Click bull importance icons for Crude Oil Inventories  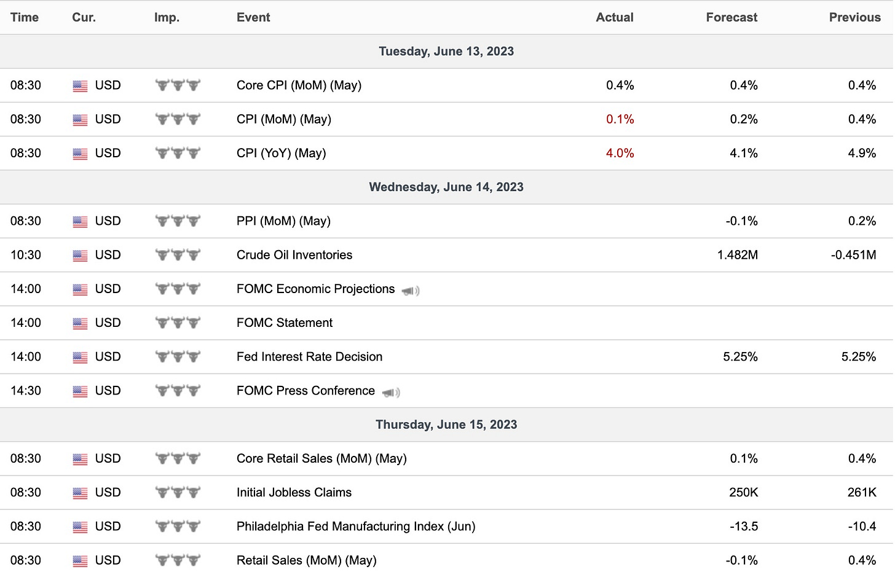[178, 255]
